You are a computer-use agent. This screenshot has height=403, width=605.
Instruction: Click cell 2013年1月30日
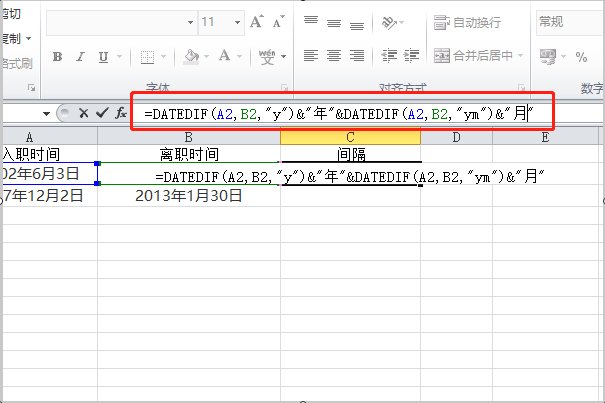[189, 196]
